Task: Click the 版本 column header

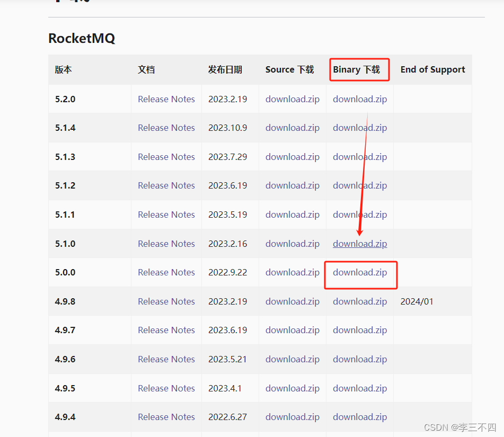Action: (63, 69)
